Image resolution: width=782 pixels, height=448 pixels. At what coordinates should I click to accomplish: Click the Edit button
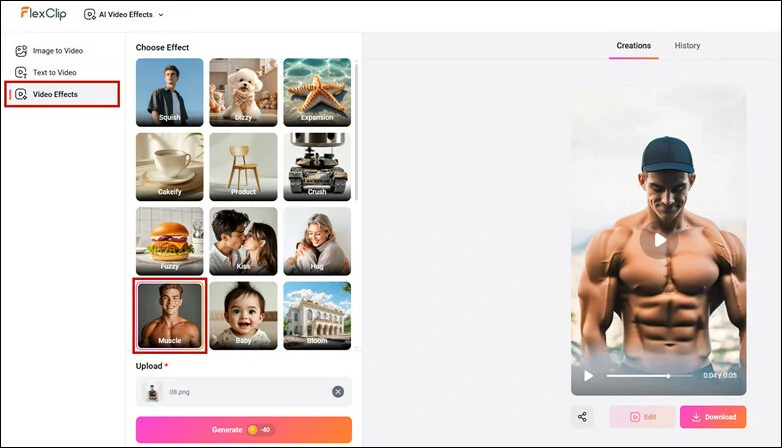[642, 417]
